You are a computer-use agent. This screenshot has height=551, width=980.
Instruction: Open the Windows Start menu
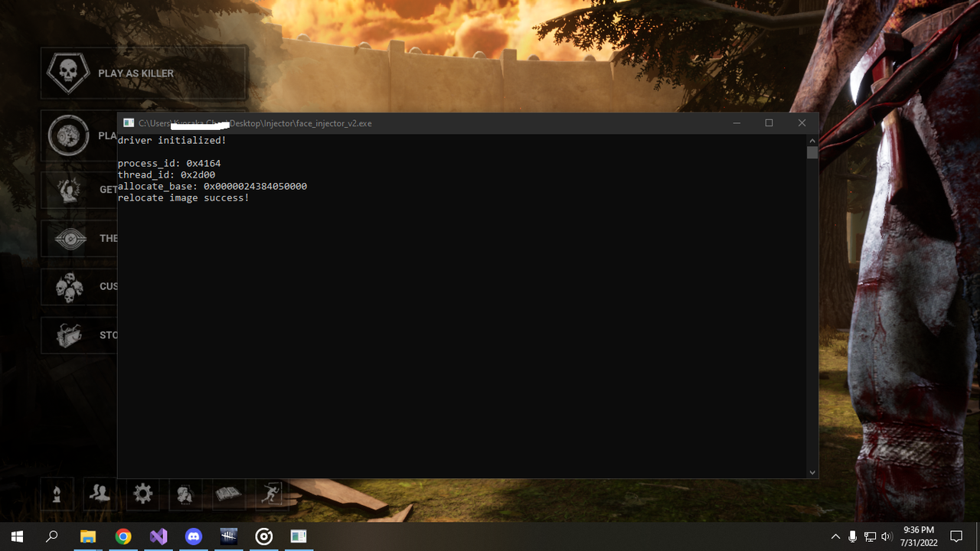click(18, 536)
